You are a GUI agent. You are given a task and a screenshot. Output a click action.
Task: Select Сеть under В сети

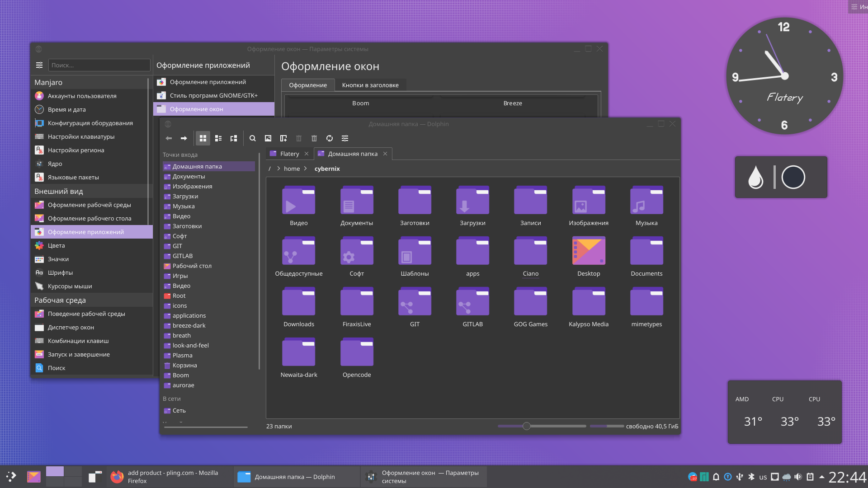[209, 411]
